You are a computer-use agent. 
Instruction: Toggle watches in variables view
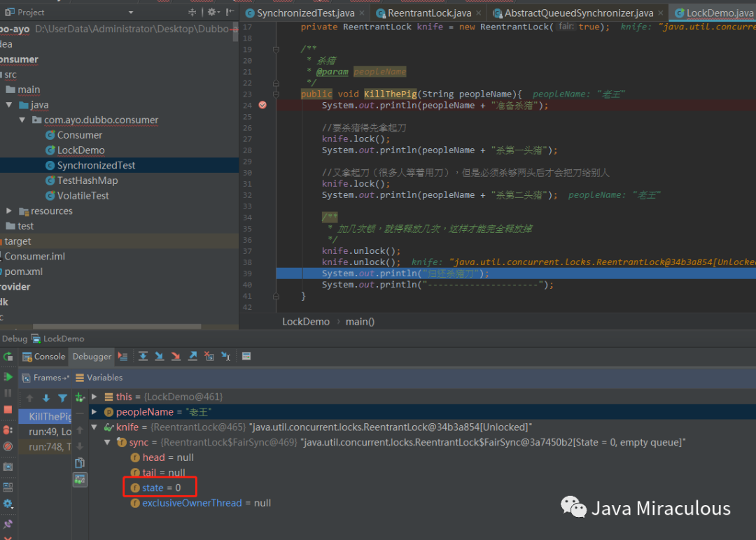[x=80, y=480]
